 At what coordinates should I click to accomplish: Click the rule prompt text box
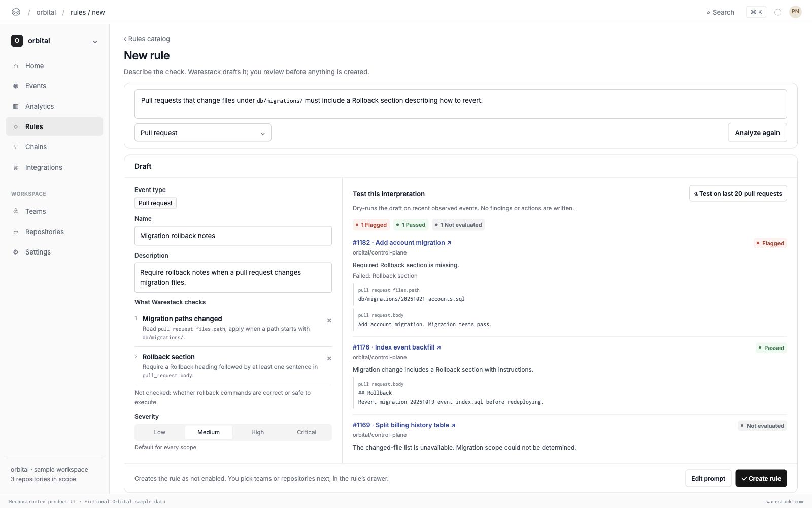point(460,104)
